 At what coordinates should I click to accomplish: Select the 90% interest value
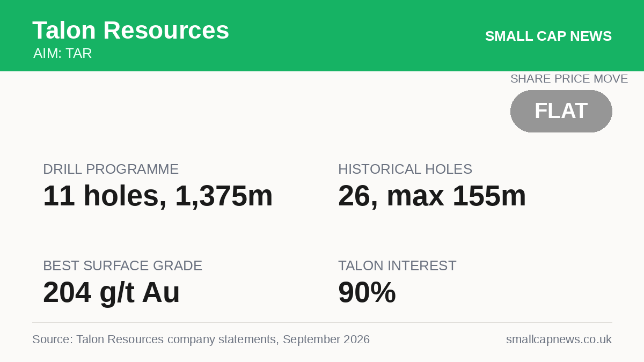pos(367,293)
